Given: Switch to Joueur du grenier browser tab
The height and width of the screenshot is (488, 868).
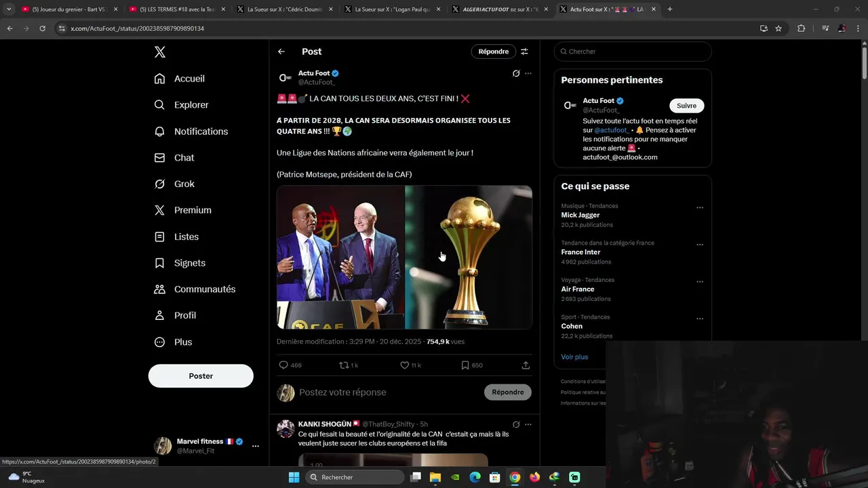Looking at the screenshot, I should [x=68, y=9].
